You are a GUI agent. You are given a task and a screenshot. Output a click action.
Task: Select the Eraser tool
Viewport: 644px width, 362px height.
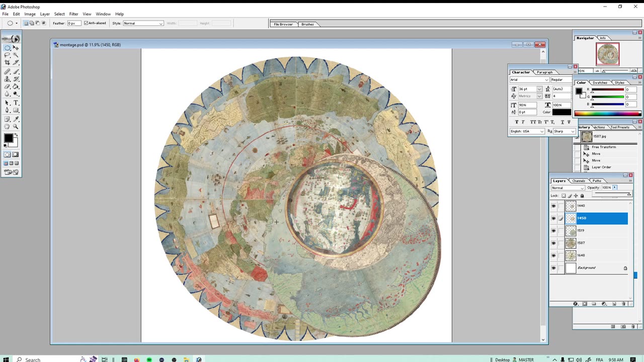[x=8, y=86]
